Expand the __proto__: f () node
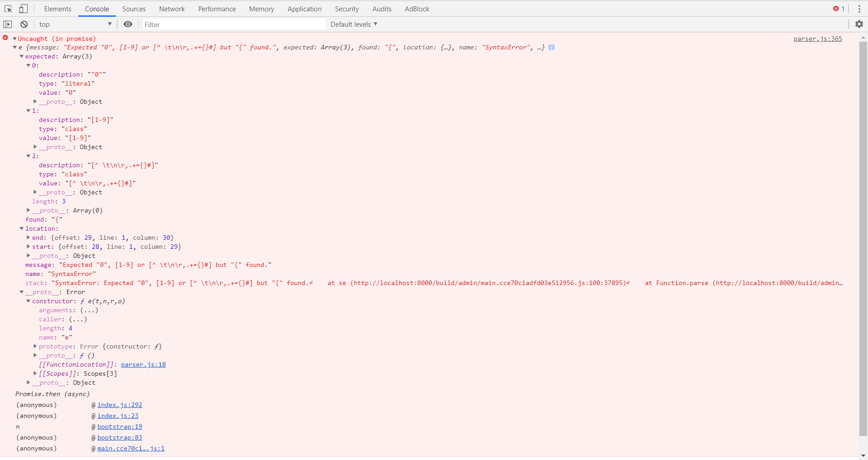This screenshot has width=868, height=460. pyautogui.click(x=35, y=355)
